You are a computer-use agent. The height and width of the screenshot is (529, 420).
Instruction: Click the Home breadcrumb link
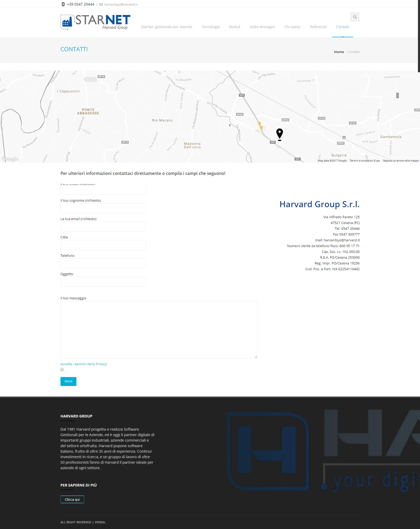(x=339, y=52)
